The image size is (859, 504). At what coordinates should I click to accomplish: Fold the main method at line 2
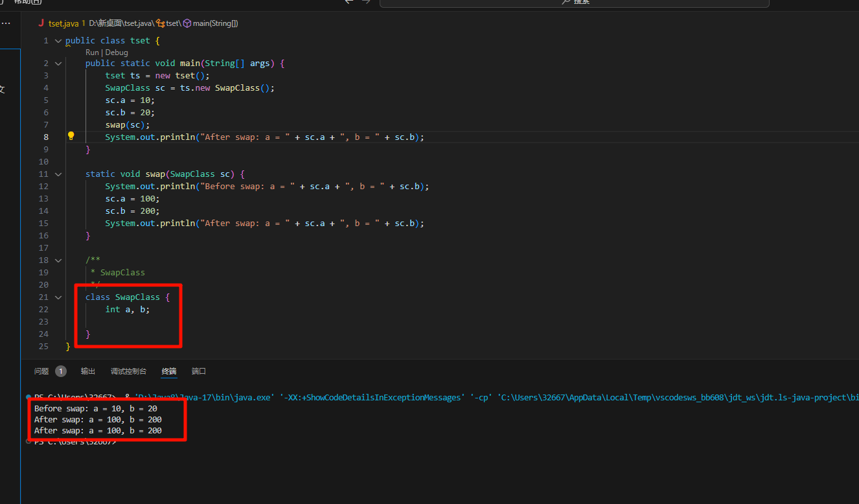(58, 63)
